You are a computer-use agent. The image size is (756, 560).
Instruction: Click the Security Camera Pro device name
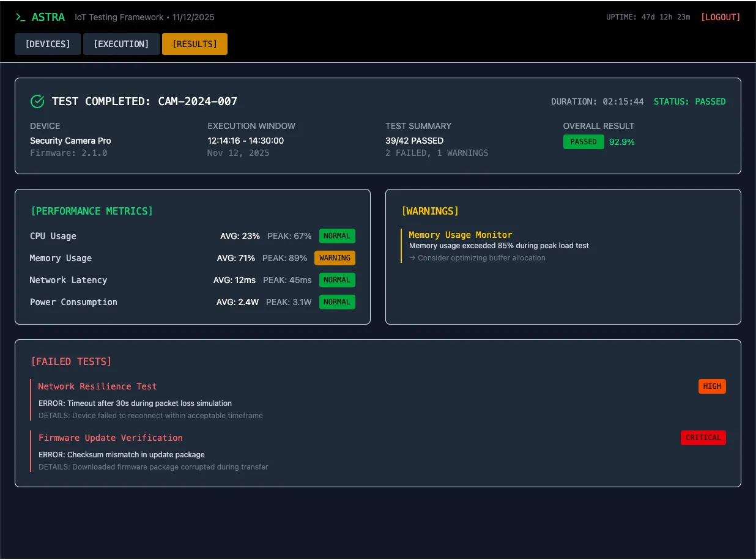click(70, 141)
